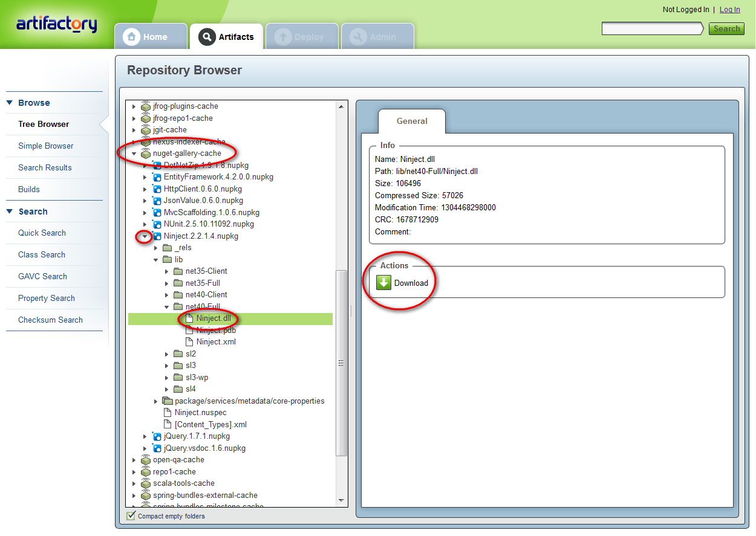The image size is (756, 536).
Task: Expand the package/services/metadata/core-properties arrow
Action: pos(156,401)
